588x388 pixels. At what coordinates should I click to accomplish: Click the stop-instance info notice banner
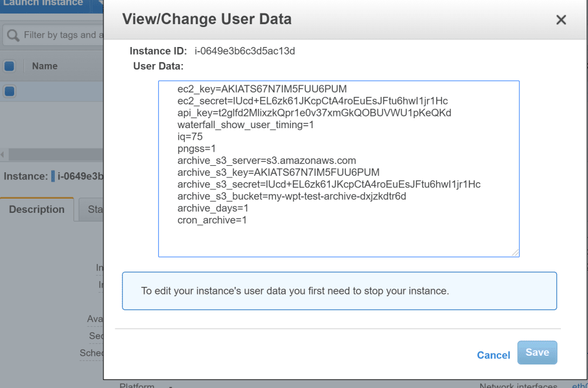click(340, 290)
